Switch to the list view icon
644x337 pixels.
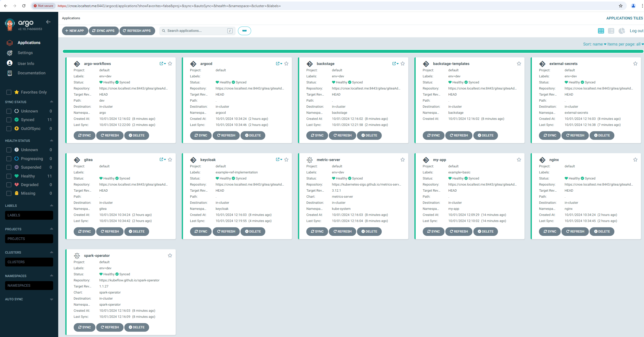(611, 31)
